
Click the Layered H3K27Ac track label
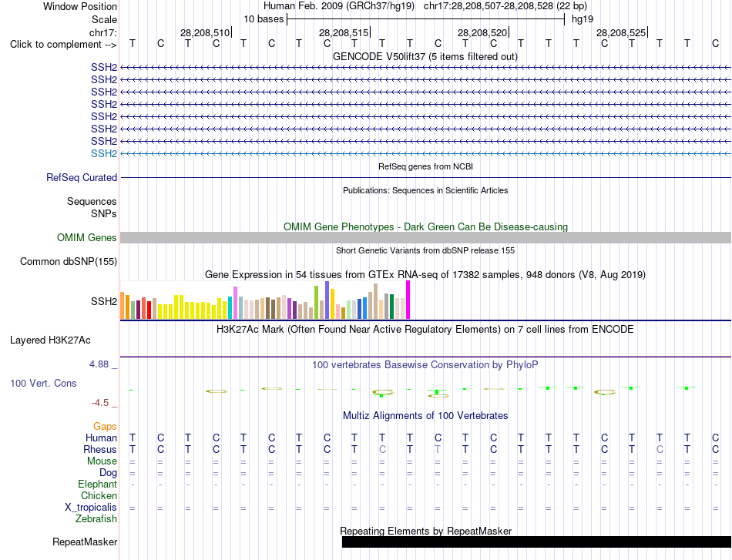point(50,340)
